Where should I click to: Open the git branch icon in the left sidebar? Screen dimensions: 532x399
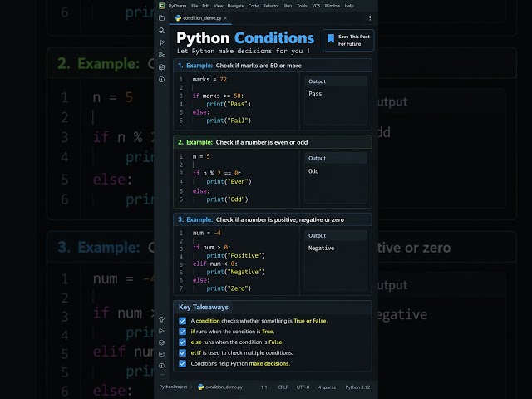pyautogui.click(x=162, y=42)
